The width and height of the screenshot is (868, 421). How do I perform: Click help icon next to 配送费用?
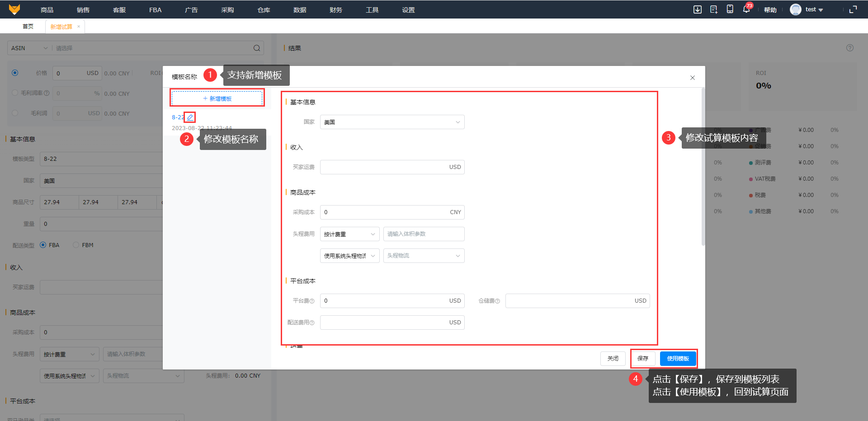click(311, 323)
